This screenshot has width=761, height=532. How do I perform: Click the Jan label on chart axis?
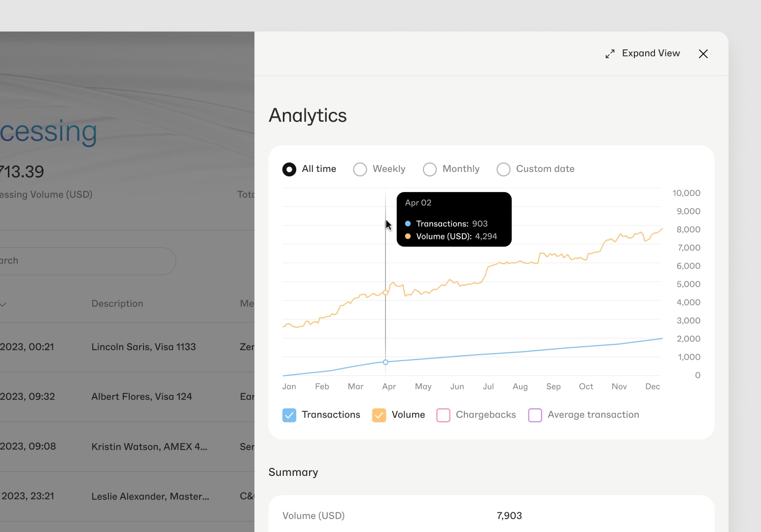point(289,387)
